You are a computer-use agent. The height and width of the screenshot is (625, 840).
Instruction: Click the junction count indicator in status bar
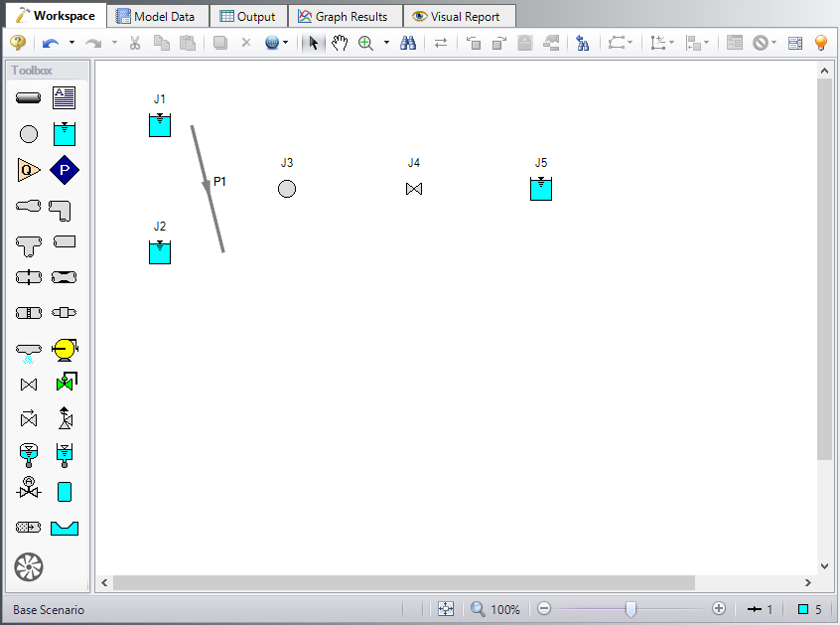[x=809, y=609]
